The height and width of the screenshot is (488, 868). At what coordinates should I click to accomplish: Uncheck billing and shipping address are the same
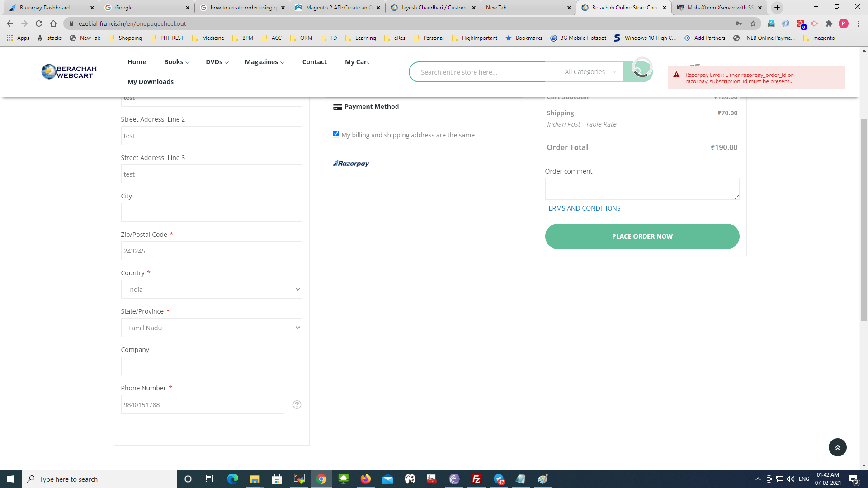pos(336,134)
